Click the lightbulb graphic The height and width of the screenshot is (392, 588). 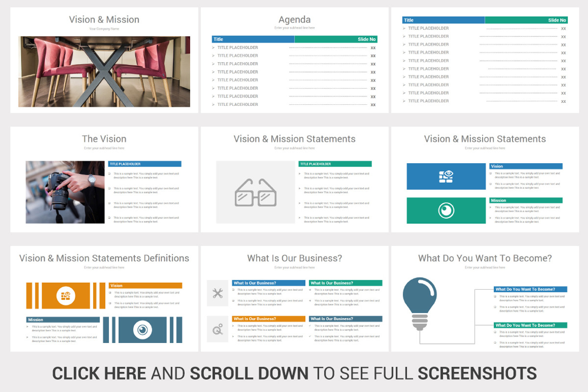(419, 303)
